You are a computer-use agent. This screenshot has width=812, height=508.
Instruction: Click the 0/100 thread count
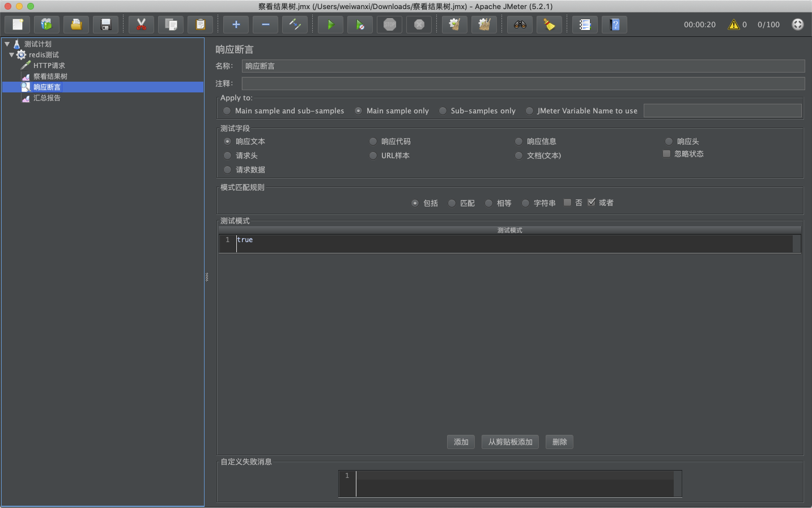(x=769, y=25)
